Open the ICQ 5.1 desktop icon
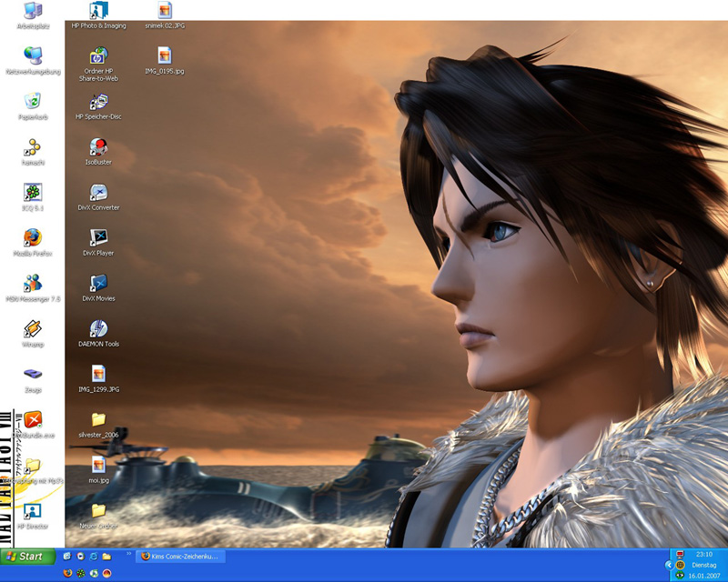Viewport: 728px width, 582px height. tap(33, 193)
